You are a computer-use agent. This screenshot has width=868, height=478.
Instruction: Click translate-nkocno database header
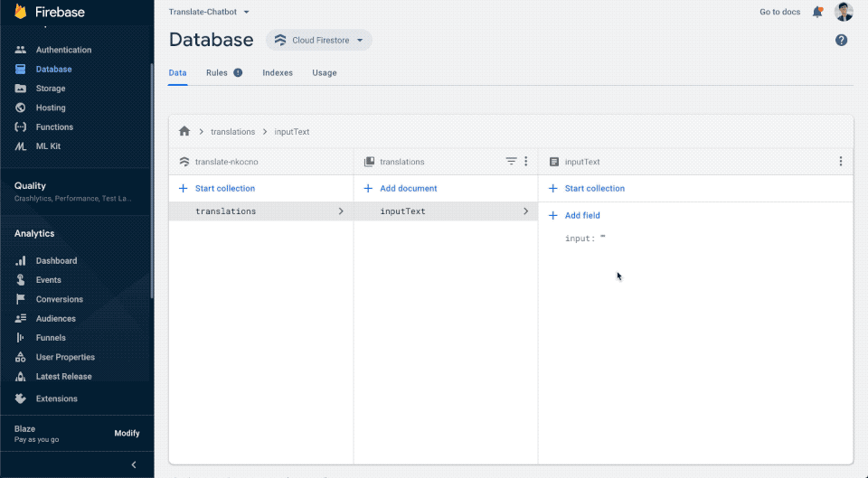tap(226, 162)
